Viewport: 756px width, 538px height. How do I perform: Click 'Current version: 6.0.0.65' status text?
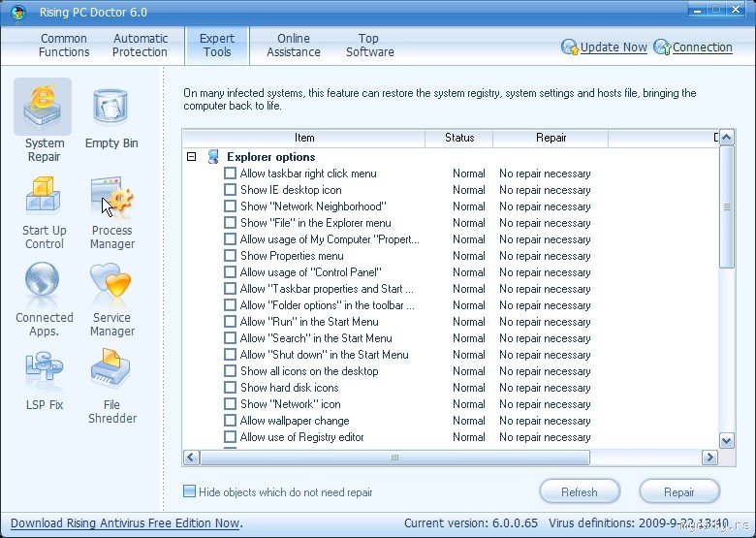[x=471, y=523]
